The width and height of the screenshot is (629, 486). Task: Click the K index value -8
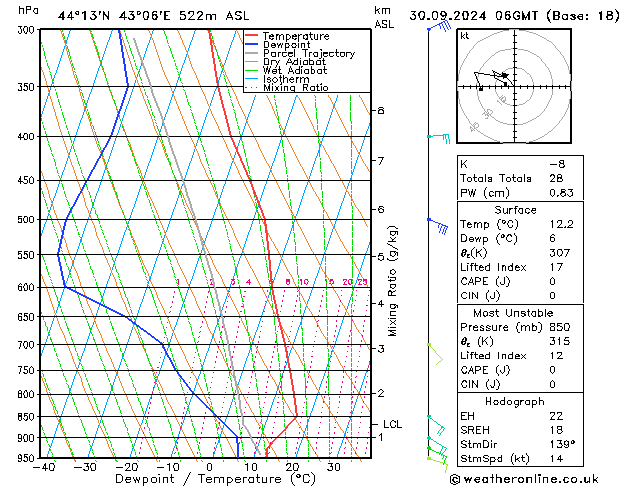coord(557,164)
